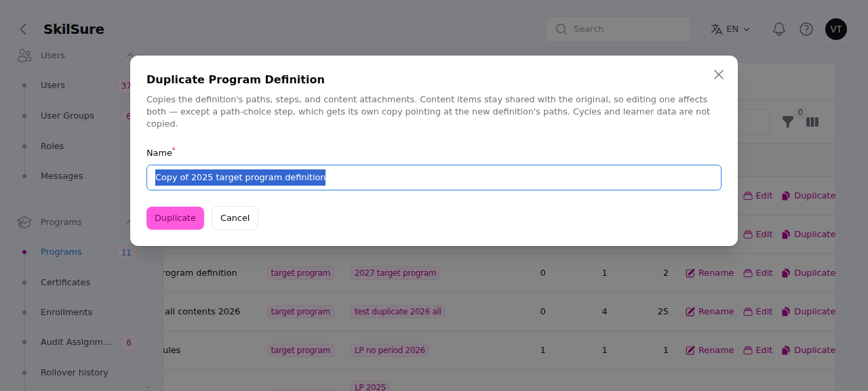Image resolution: width=868 pixels, height=391 pixels.
Task: Focus the Search box
Action: (618, 29)
